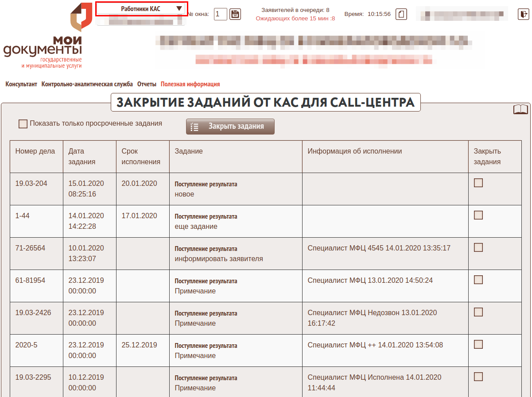Tick the close checkbox for case 2020-5

coord(478,344)
